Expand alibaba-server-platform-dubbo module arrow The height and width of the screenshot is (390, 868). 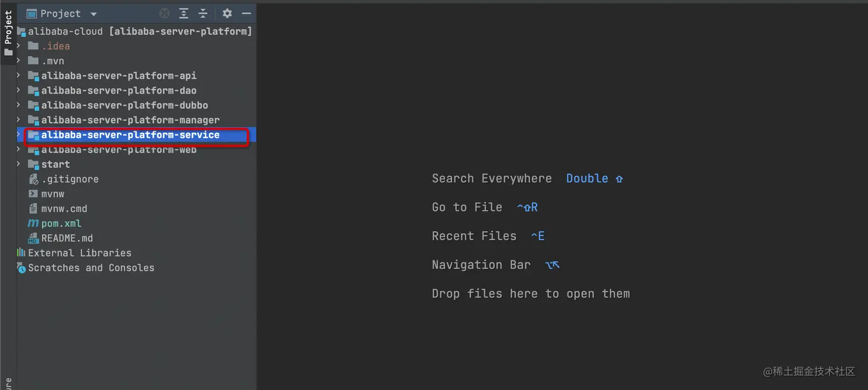19,105
